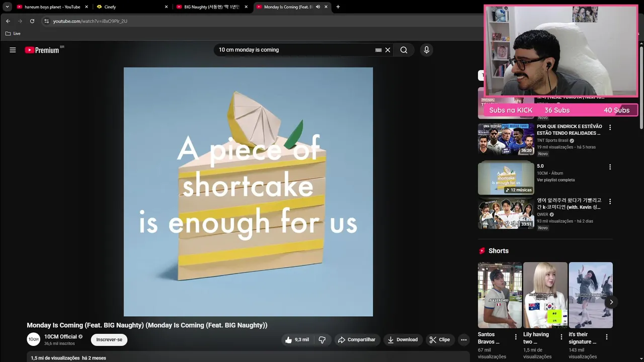Share the video via Compartilhar
The width and height of the screenshot is (644, 362).
click(357, 340)
